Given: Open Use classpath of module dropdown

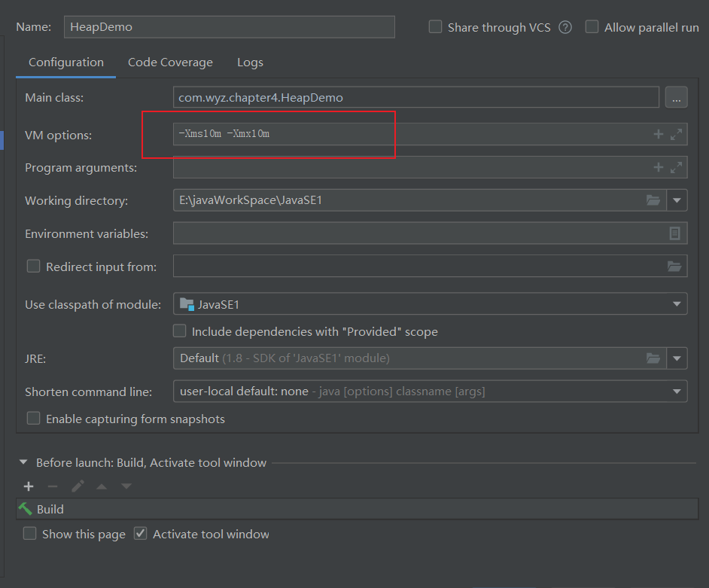Looking at the screenshot, I should (x=677, y=304).
